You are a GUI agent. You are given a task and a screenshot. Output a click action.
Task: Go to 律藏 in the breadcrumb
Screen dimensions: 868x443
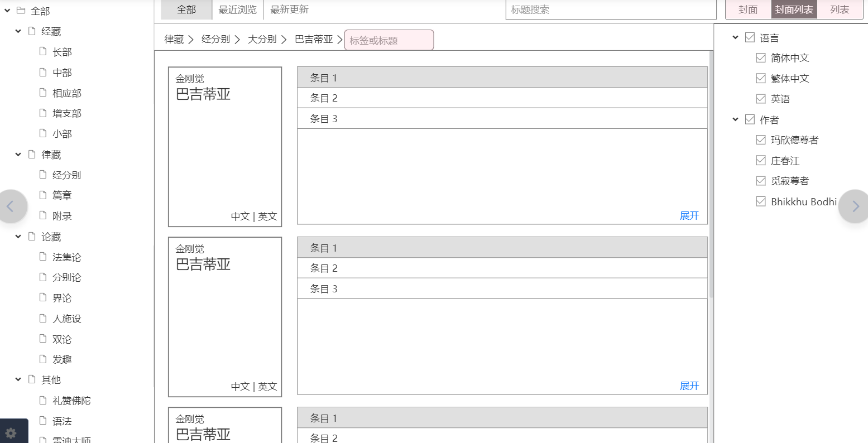coord(174,39)
